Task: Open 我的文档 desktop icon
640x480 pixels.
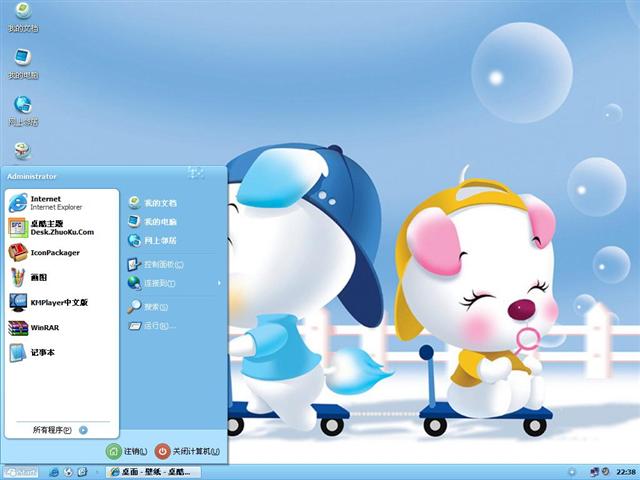Action: [23, 18]
